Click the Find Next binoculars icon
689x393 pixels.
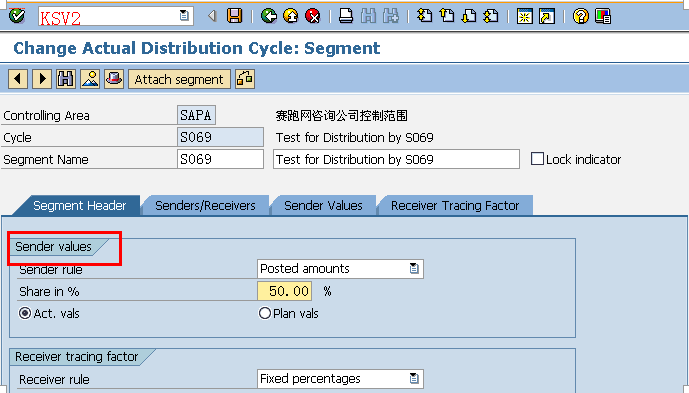391,16
